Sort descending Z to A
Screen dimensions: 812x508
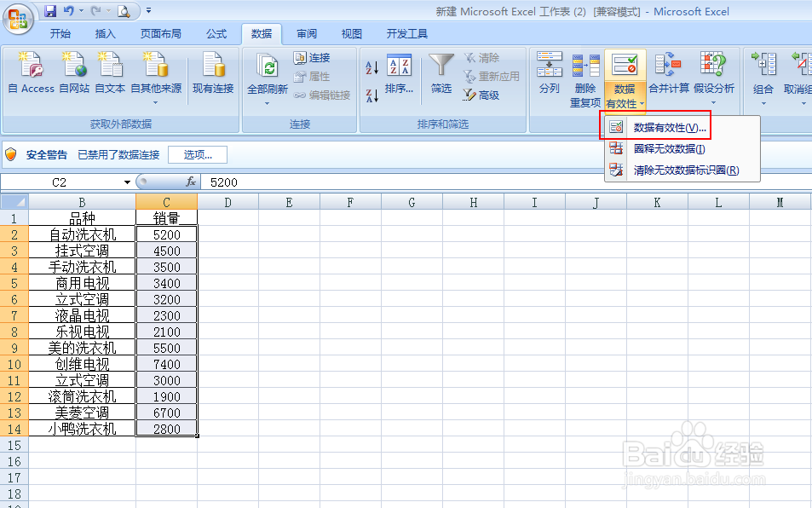click(x=371, y=95)
